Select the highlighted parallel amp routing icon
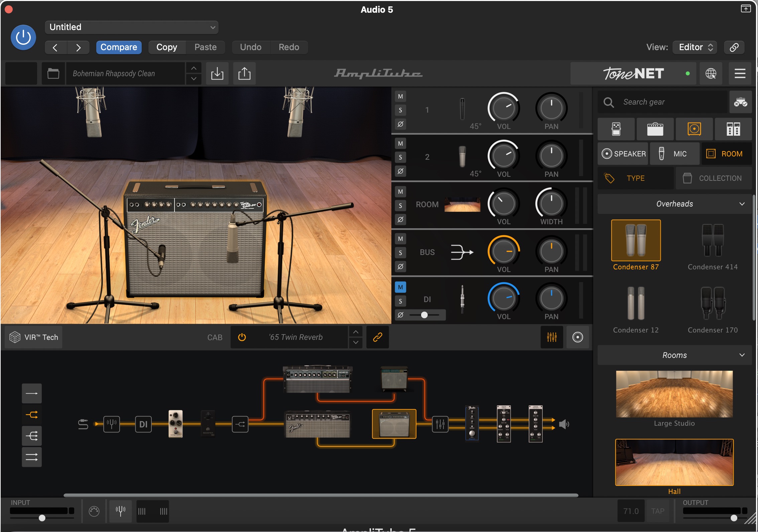This screenshot has width=758, height=532. pyautogui.click(x=32, y=415)
